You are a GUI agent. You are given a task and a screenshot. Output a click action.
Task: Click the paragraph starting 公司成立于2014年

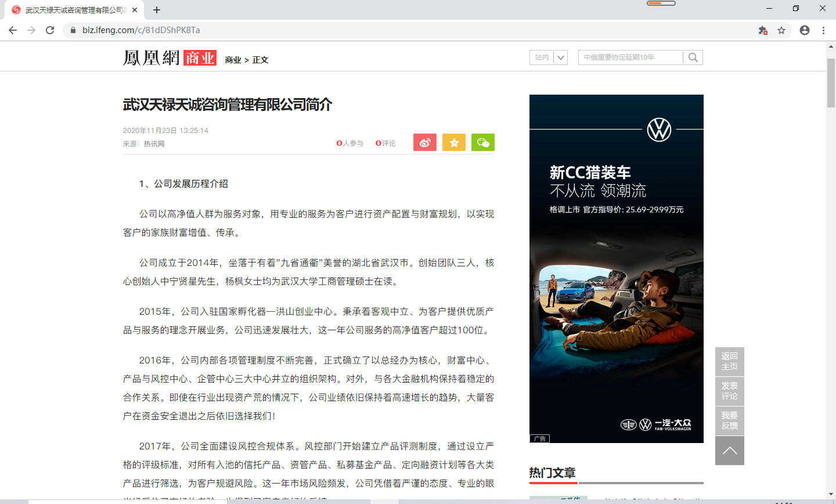309,272
